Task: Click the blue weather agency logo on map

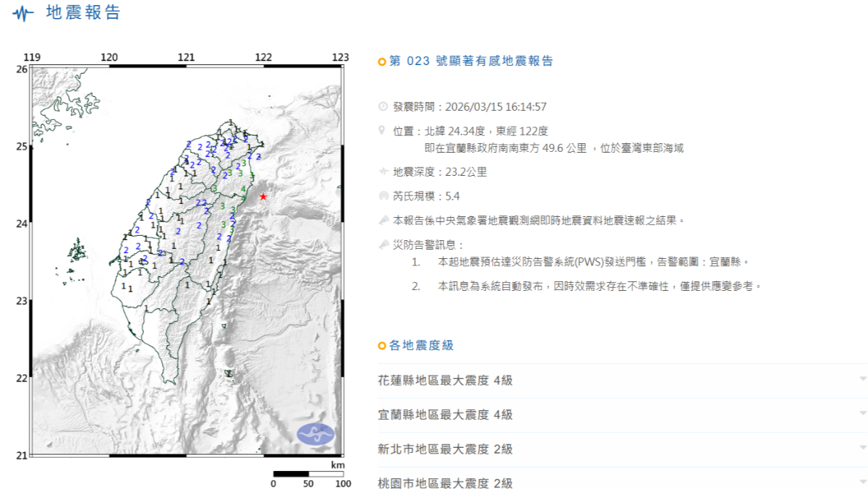Action: pos(315,434)
